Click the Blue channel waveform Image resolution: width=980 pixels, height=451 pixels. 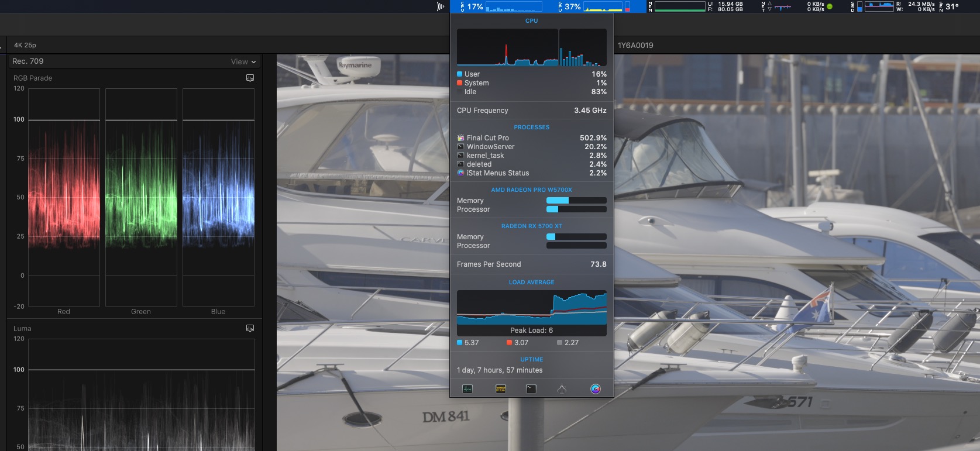click(218, 197)
